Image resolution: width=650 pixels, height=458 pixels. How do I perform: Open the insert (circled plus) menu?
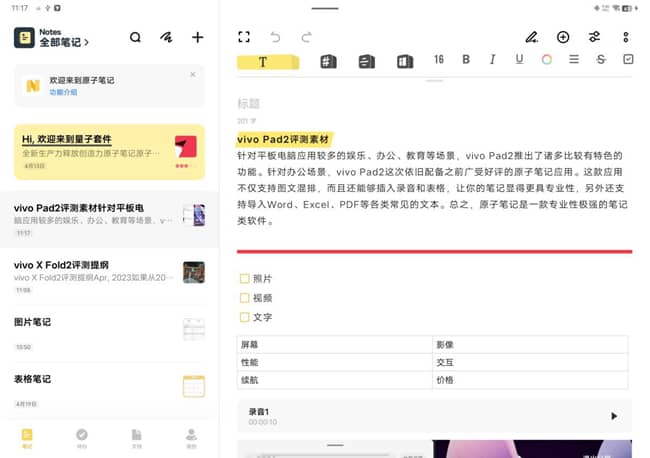point(563,37)
